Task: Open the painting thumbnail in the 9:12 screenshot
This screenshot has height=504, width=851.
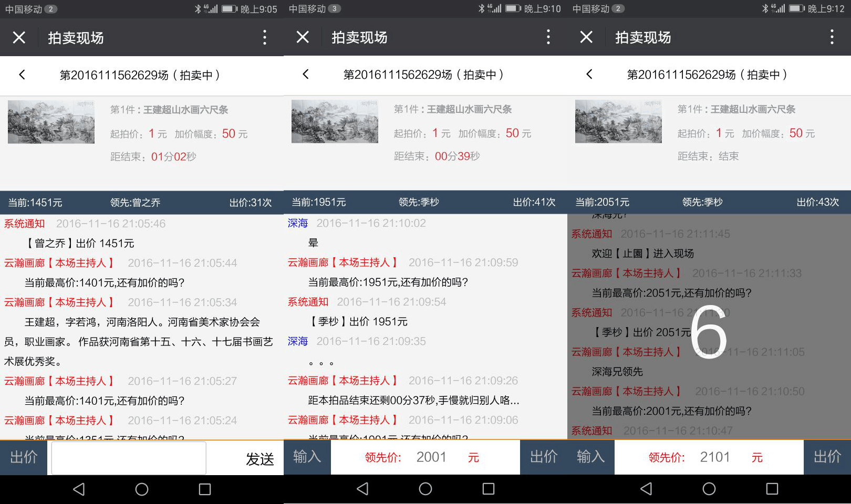Action: pyautogui.click(x=618, y=121)
